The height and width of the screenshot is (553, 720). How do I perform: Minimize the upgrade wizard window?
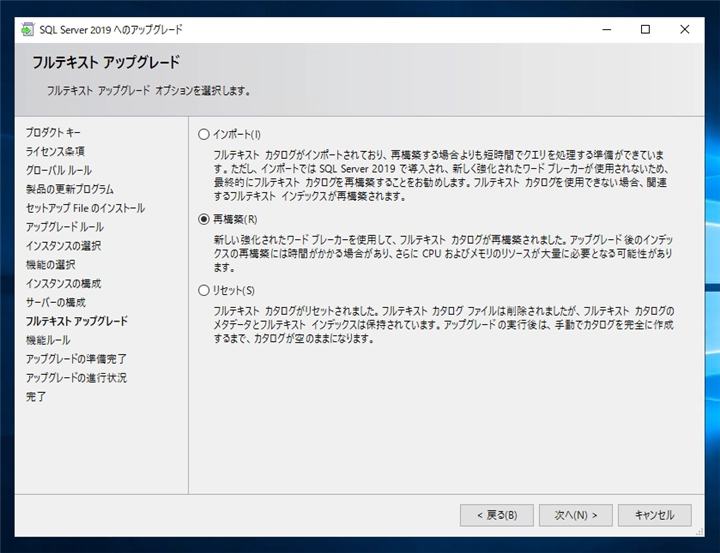pos(607,29)
